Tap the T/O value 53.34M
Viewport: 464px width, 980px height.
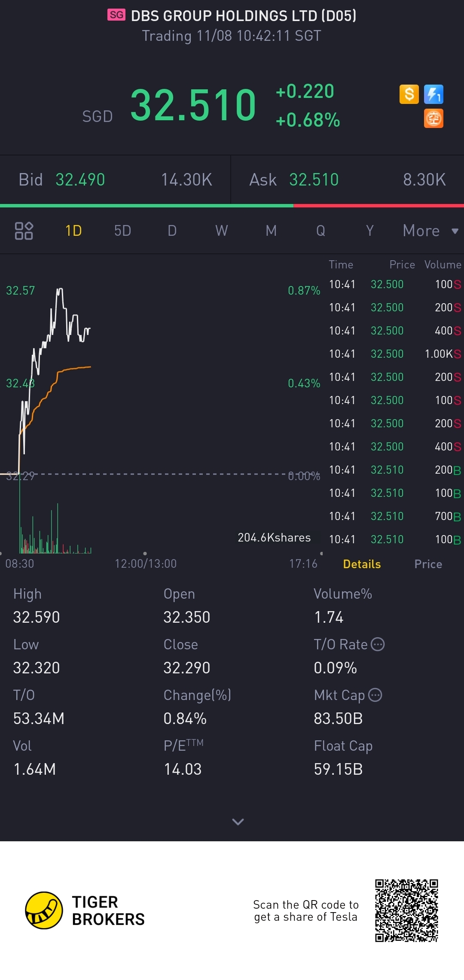39,718
